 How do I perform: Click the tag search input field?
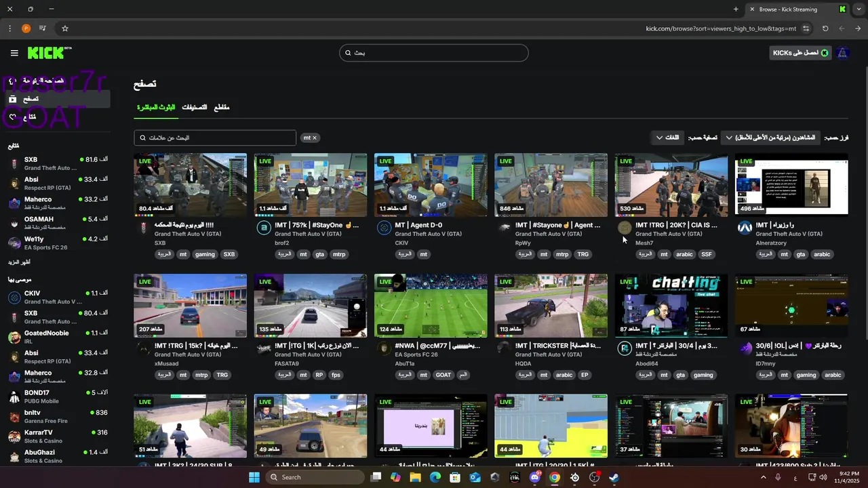coord(215,138)
